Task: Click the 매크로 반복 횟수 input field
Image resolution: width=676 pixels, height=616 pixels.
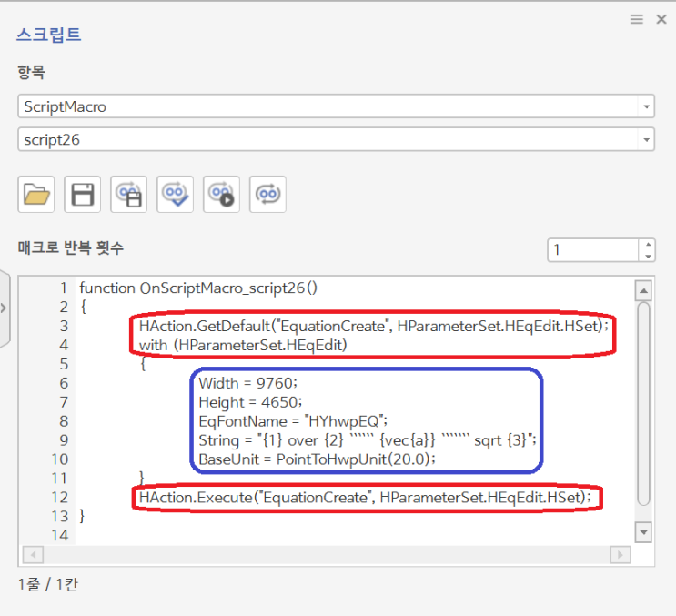Action: click(x=593, y=250)
